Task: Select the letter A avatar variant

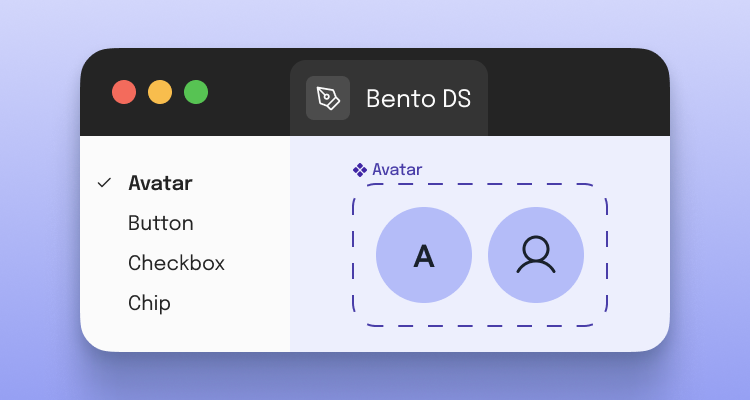Action: [424, 255]
